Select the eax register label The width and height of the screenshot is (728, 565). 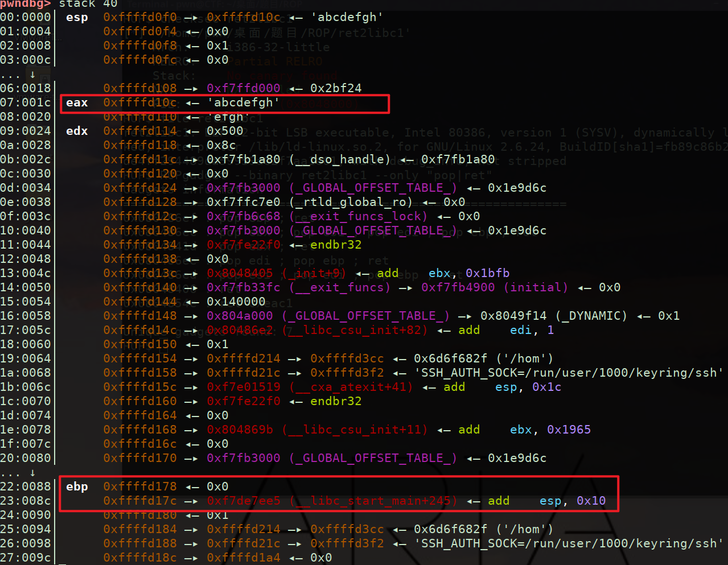[77, 103]
